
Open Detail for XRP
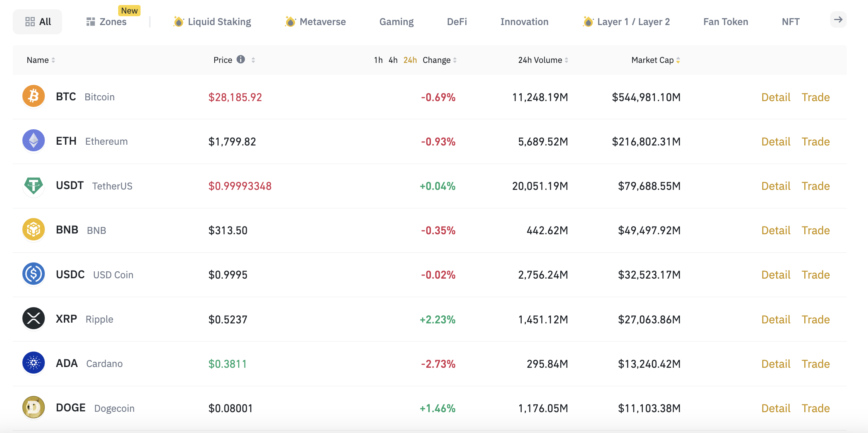pyautogui.click(x=776, y=320)
